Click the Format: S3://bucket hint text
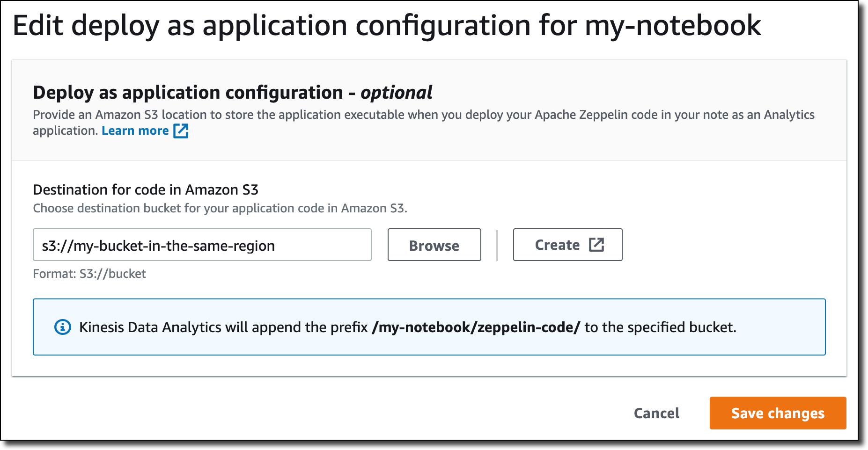Viewport: 868px width, 450px height. (x=89, y=274)
